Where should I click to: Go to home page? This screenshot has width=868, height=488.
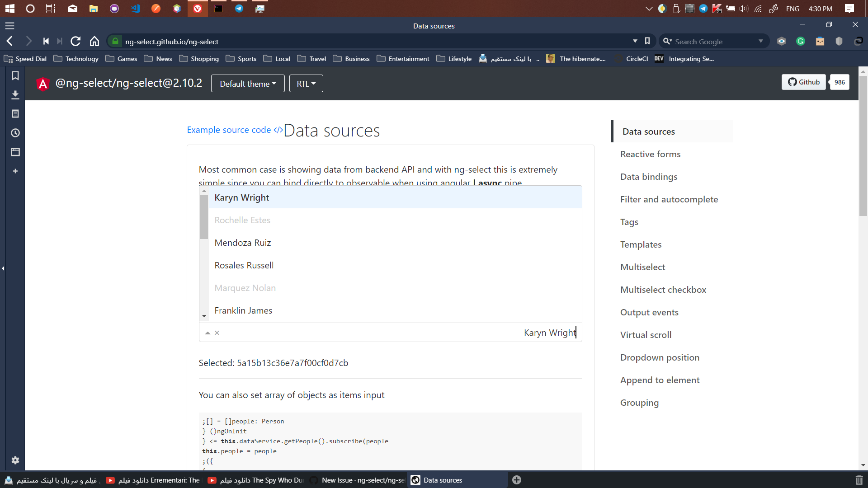tap(94, 41)
